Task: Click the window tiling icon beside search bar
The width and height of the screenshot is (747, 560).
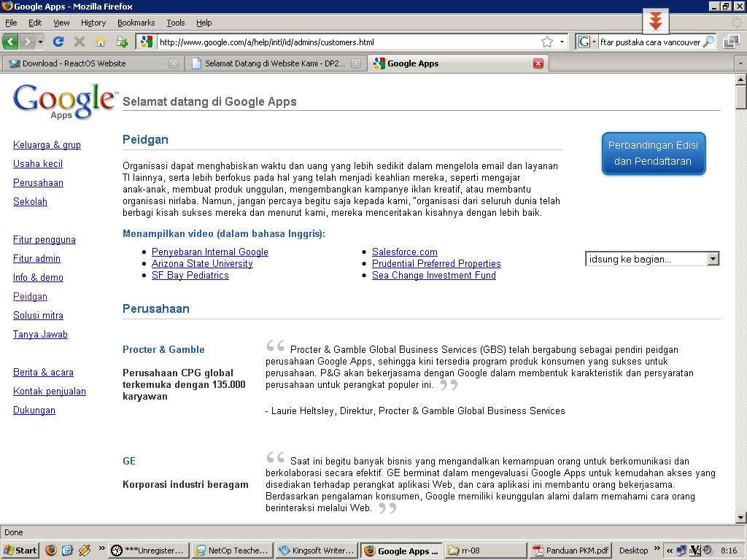Action: (x=731, y=42)
